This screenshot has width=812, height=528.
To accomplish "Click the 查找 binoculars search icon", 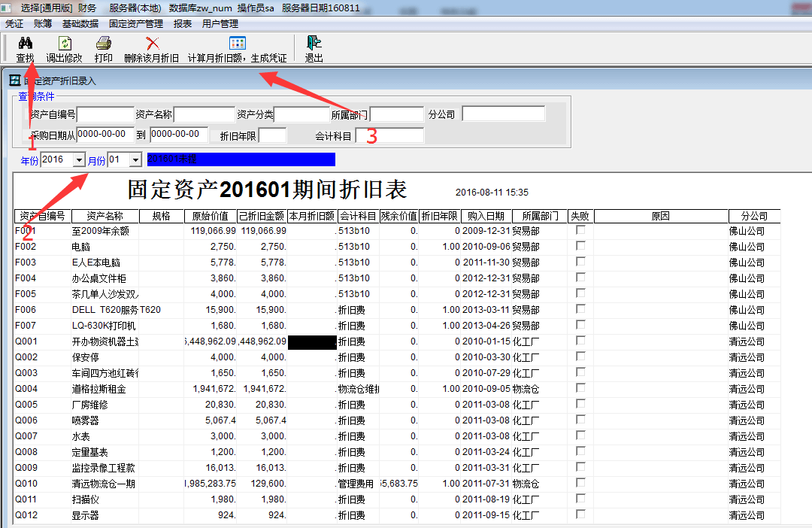I will 25,44.
